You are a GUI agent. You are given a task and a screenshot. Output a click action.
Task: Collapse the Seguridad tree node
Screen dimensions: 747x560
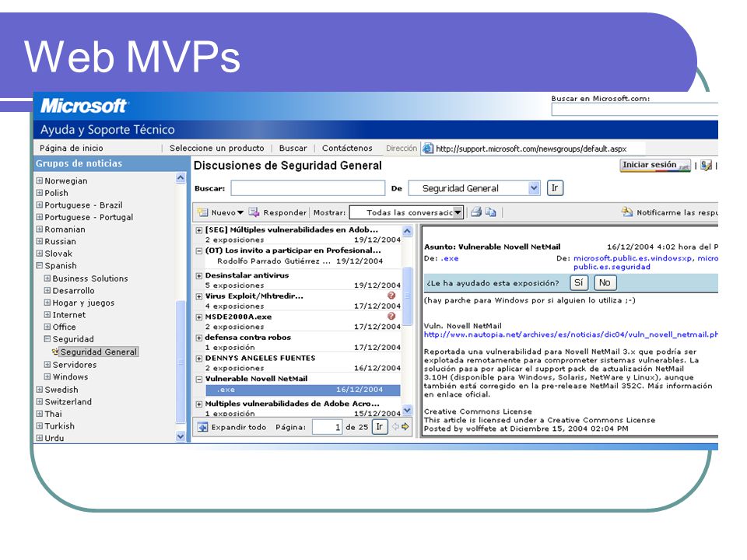tap(47, 338)
